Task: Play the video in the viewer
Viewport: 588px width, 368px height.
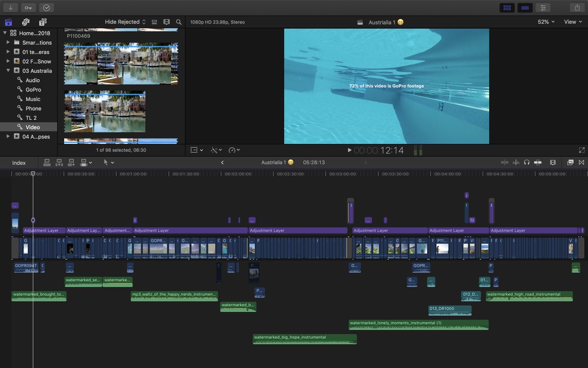Action: [349, 150]
